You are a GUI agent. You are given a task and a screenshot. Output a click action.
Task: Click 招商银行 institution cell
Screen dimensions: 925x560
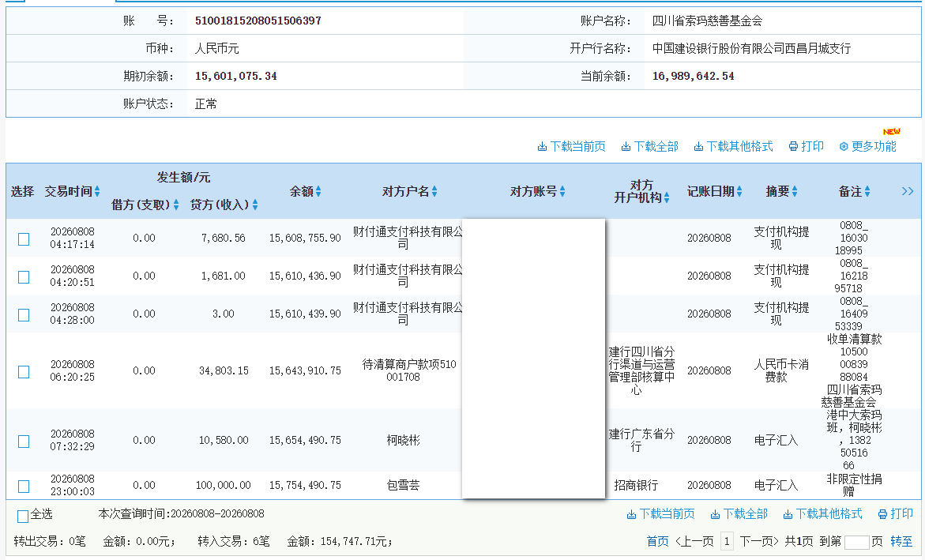pos(636,485)
